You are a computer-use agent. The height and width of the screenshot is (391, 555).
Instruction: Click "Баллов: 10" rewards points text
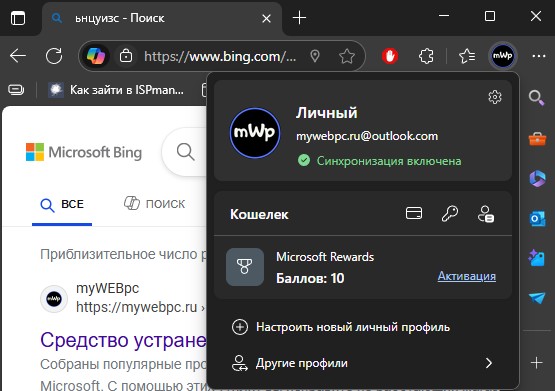(x=310, y=278)
